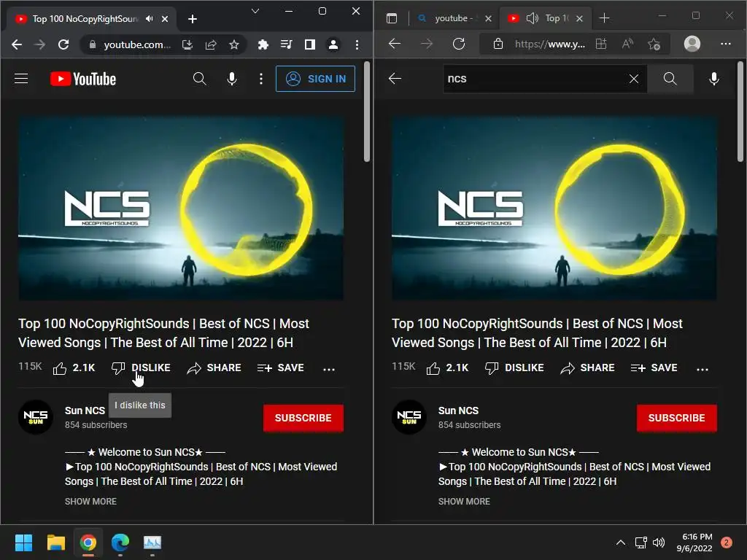Like the video in Chrome window

[74, 368]
